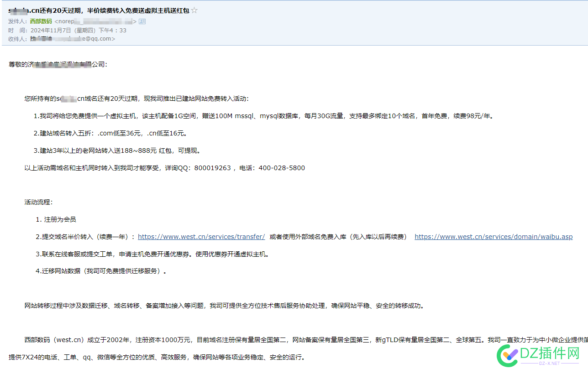The width and height of the screenshot is (588, 374).
Task: Click step 1. 注册为会员
Action: [x=56, y=219]
